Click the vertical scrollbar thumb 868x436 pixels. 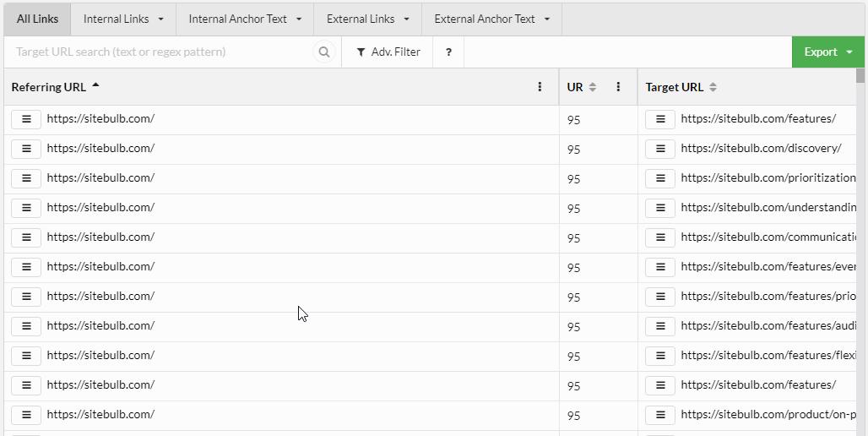(x=860, y=76)
